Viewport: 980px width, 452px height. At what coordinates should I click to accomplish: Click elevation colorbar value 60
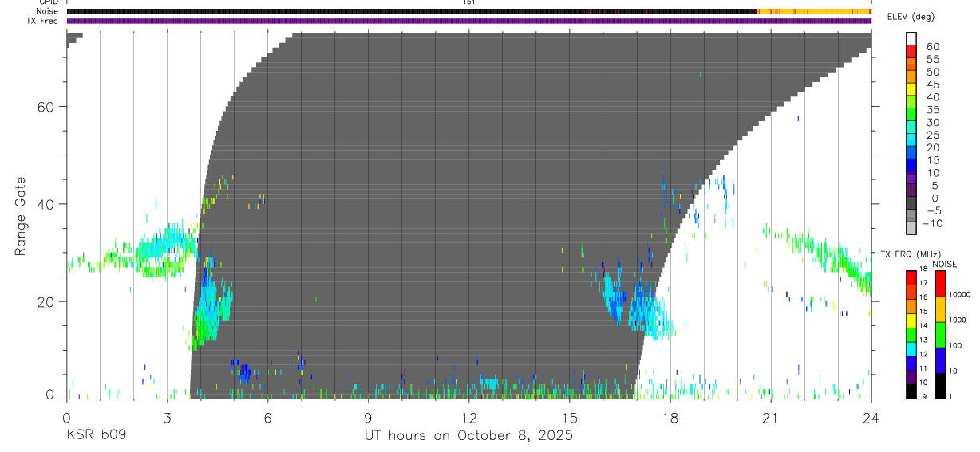click(932, 46)
